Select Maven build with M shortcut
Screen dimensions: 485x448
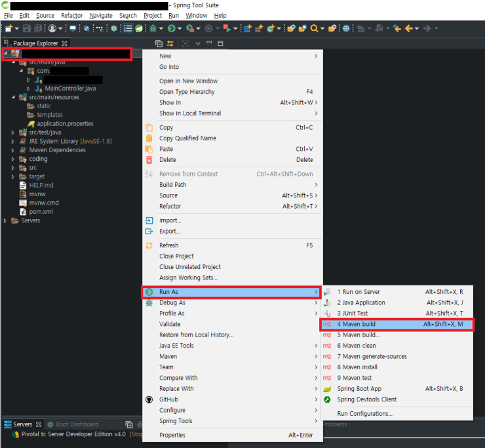coord(357,324)
